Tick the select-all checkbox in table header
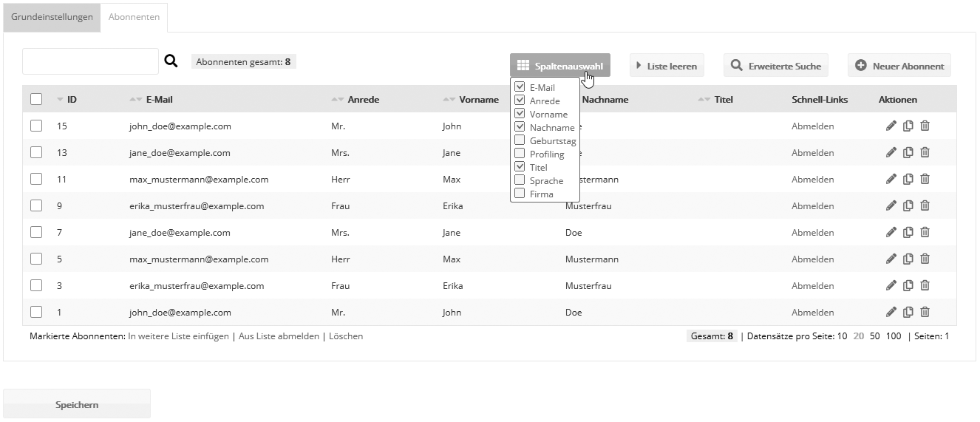980x422 pixels. (x=36, y=99)
